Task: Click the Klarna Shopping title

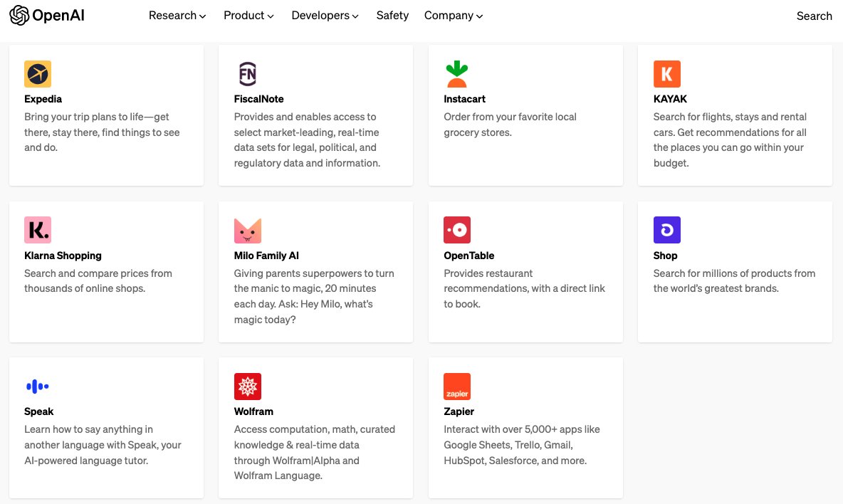Action: click(63, 256)
